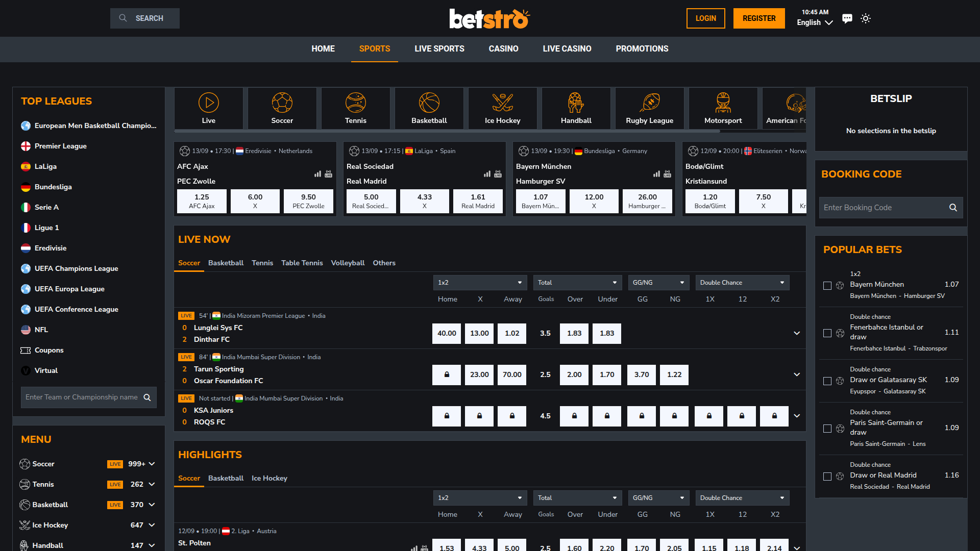Open the 1x2 market dropdown
This screenshot has height=551, width=980.
(480, 282)
